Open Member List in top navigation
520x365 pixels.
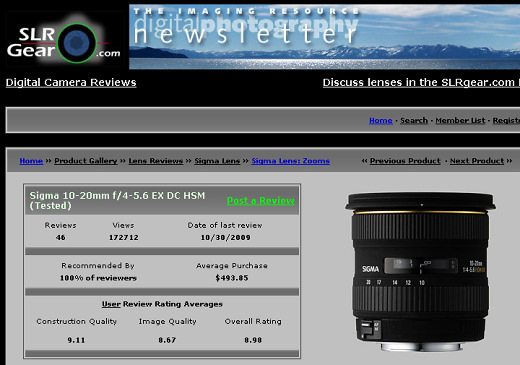[460, 120]
